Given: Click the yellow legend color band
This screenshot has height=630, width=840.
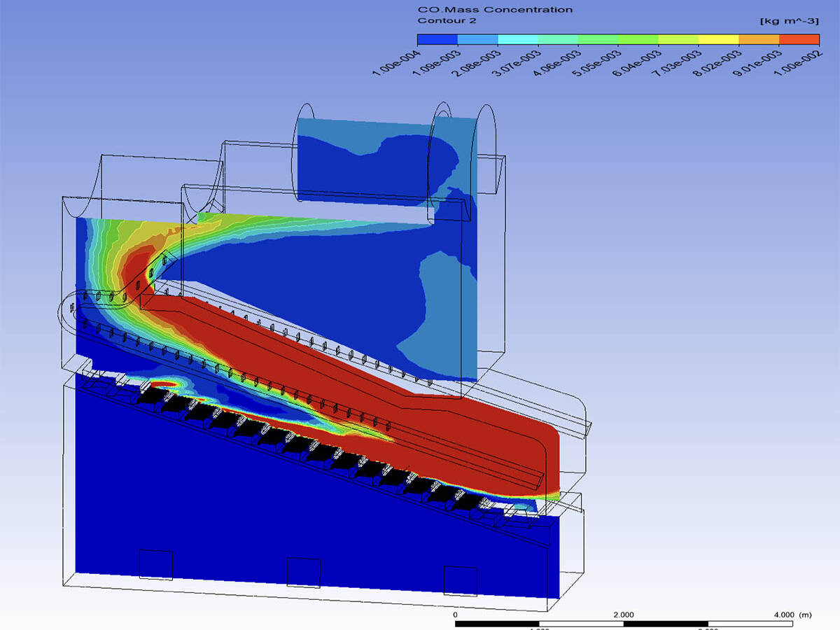Looking at the screenshot, I should point(719,39).
